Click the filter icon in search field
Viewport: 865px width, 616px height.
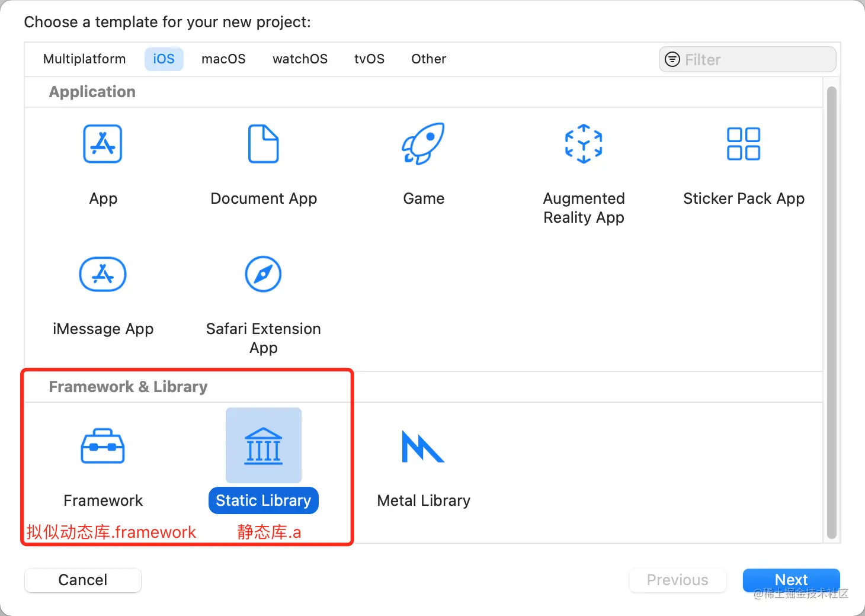coord(672,59)
